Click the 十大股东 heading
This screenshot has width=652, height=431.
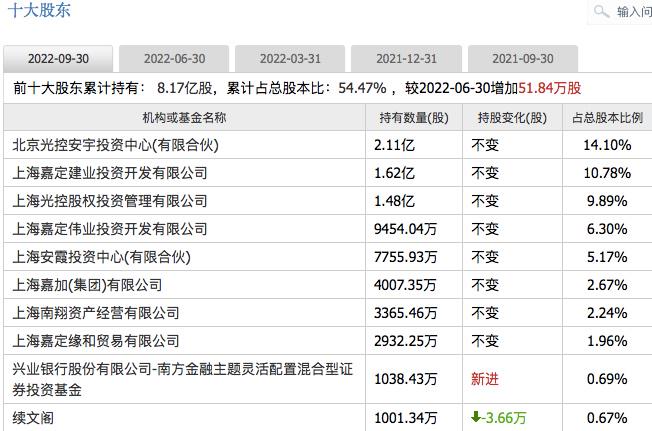point(39,10)
